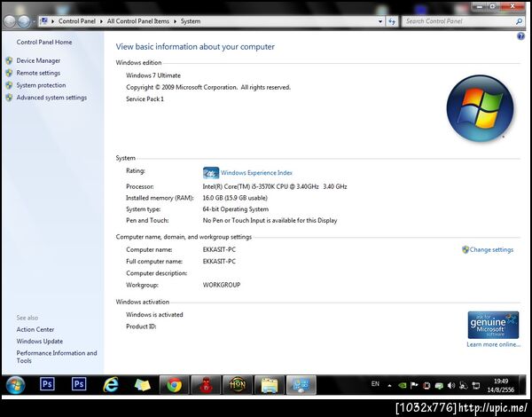Click the shield icon beside Device Manager
532x417 pixels.
click(9, 61)
